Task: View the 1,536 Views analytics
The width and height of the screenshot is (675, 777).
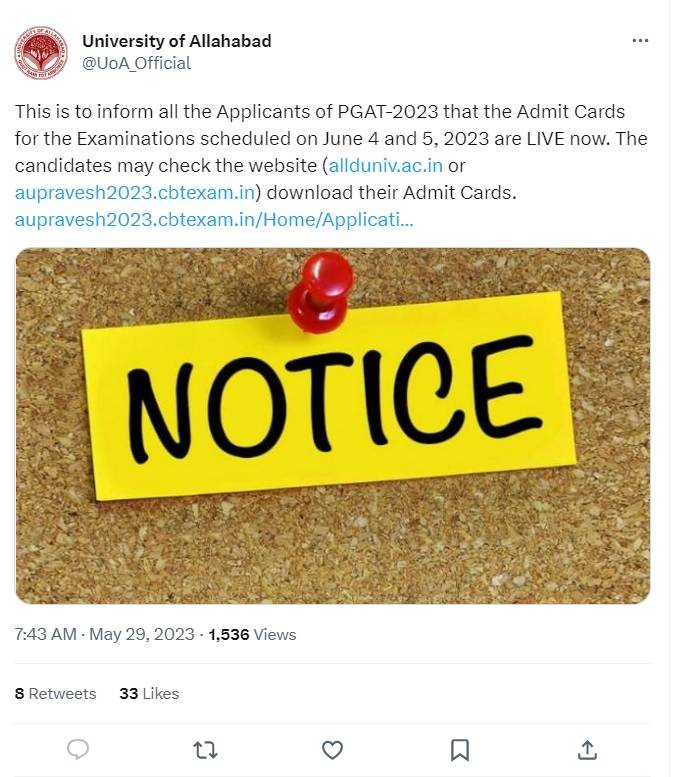Action: [x=252, y=634]
